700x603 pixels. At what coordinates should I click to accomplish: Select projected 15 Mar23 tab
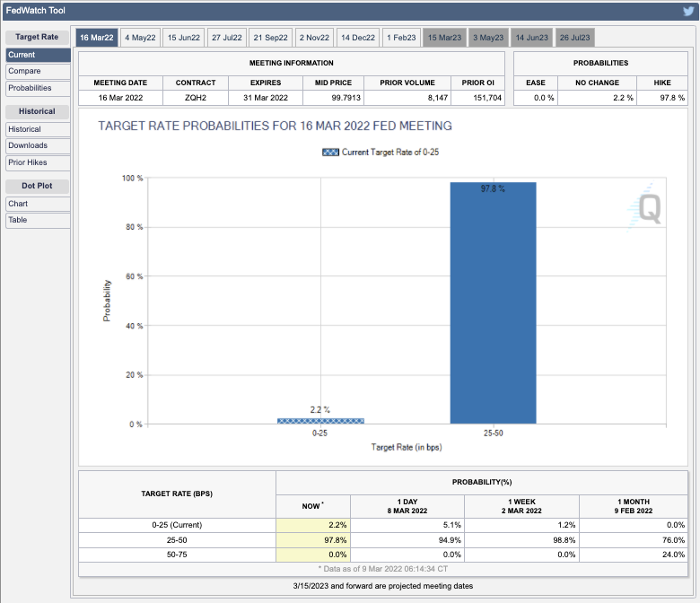point(444,38)
